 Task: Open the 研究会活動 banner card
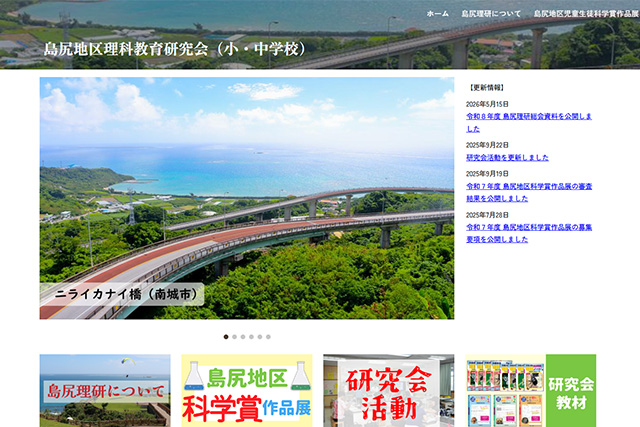tap(389, 391)
